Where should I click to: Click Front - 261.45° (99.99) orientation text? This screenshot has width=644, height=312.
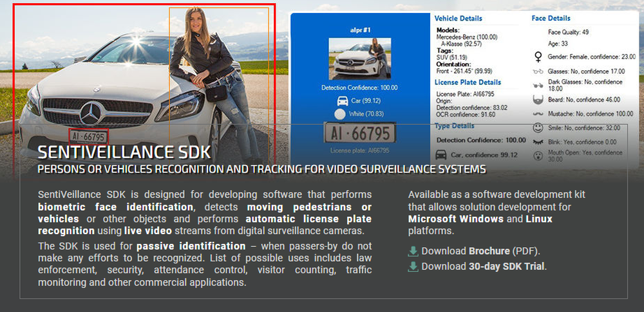click(464, 71)
